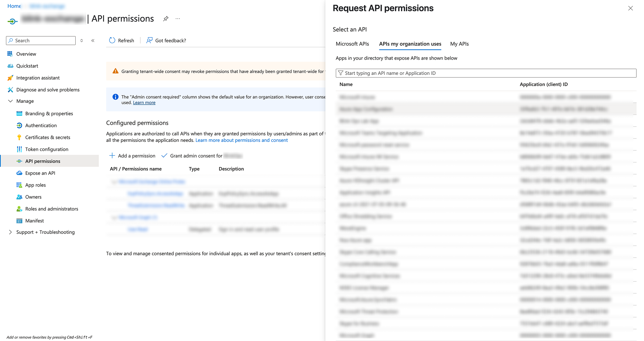Click the Refresh circular arrow icon
Screen dimensions: 644x341
coord(112,40)
